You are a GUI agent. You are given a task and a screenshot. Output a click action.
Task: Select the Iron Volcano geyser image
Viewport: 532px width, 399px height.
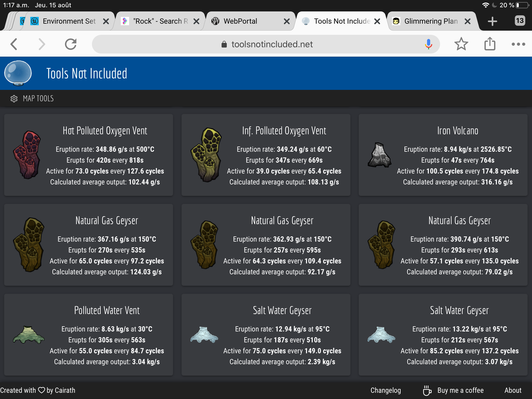click(379, 155)
